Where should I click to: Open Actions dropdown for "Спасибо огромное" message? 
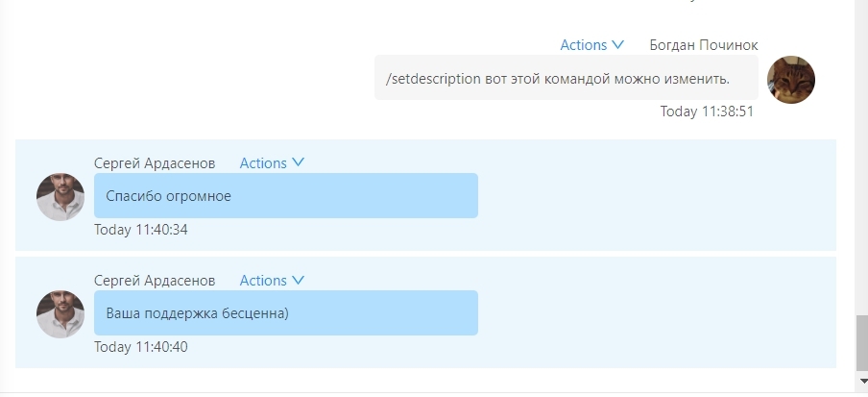(263, 163)
